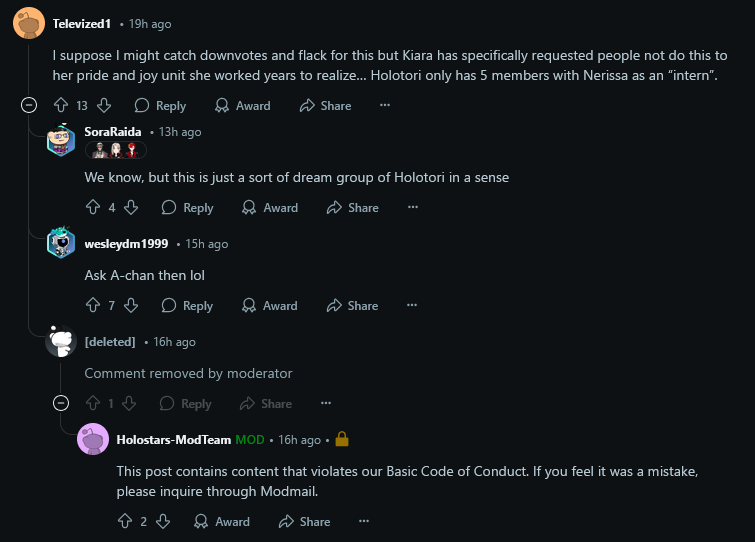
Task: Reply to Televized1's comment
Action: [x=160, y=105]
